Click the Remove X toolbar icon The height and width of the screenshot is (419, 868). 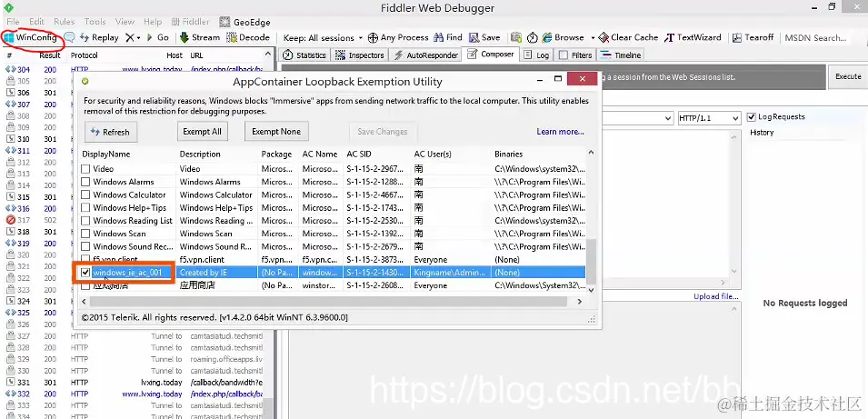(130, 37)
